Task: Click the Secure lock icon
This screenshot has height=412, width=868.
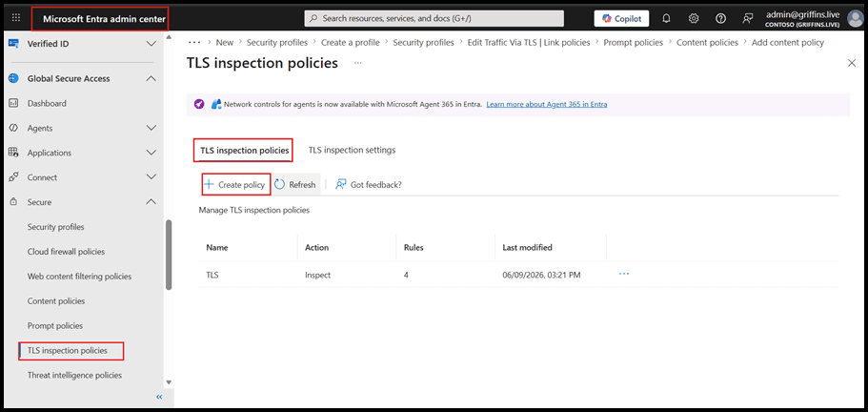Action: click(14, 202)
